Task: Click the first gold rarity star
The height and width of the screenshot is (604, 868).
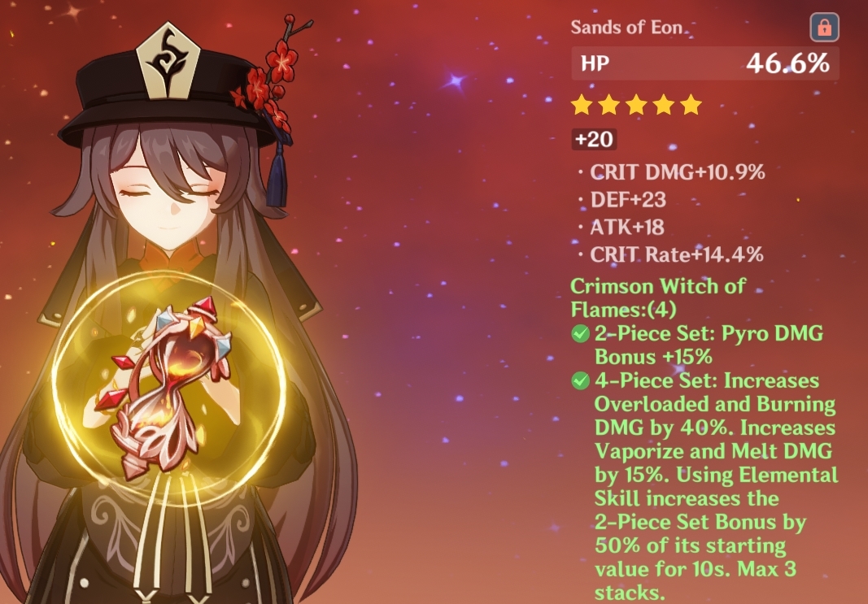Action: pos(582,105)
